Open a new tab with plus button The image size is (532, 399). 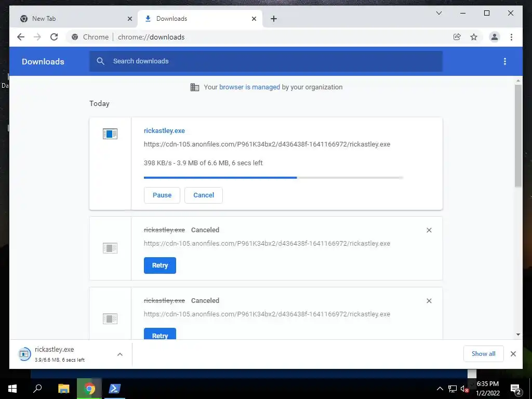coord(274,19)
